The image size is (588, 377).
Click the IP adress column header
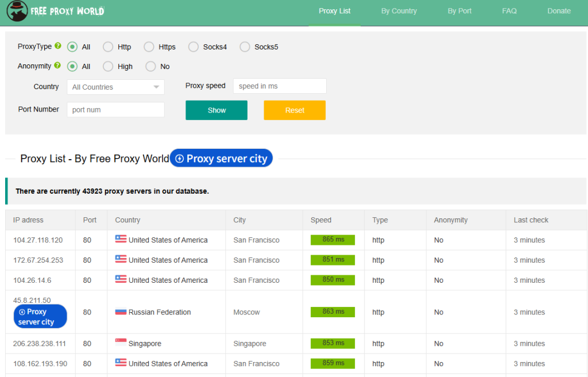coord(28,220)
